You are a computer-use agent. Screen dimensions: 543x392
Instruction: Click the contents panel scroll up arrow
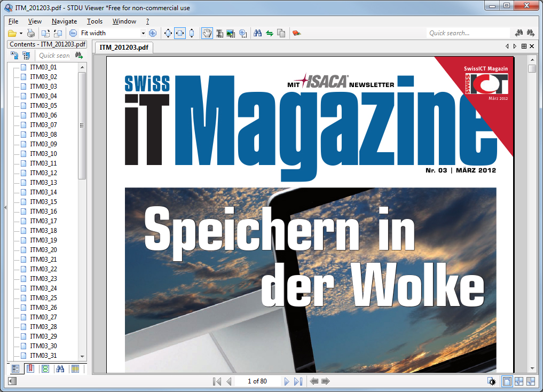[82, 67]
